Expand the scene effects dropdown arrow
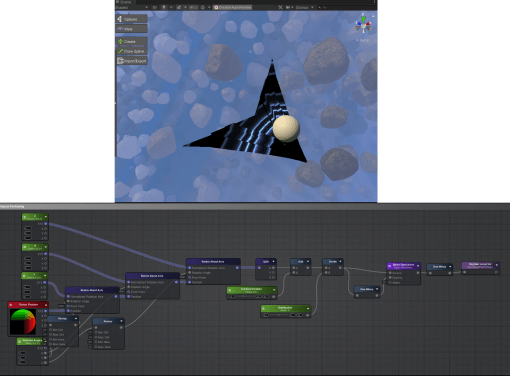The width and height of the screenshot is (510, 376). tap(185, 7)
